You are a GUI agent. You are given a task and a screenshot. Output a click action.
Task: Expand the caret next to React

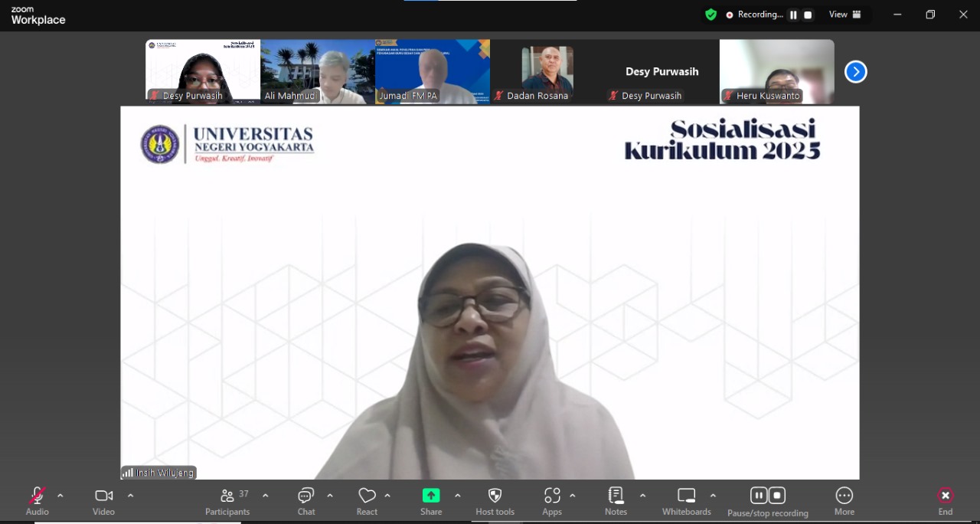387,496
